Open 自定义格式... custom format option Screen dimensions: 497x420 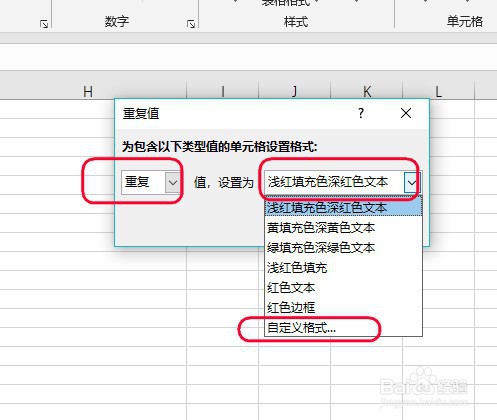[343, 328]
